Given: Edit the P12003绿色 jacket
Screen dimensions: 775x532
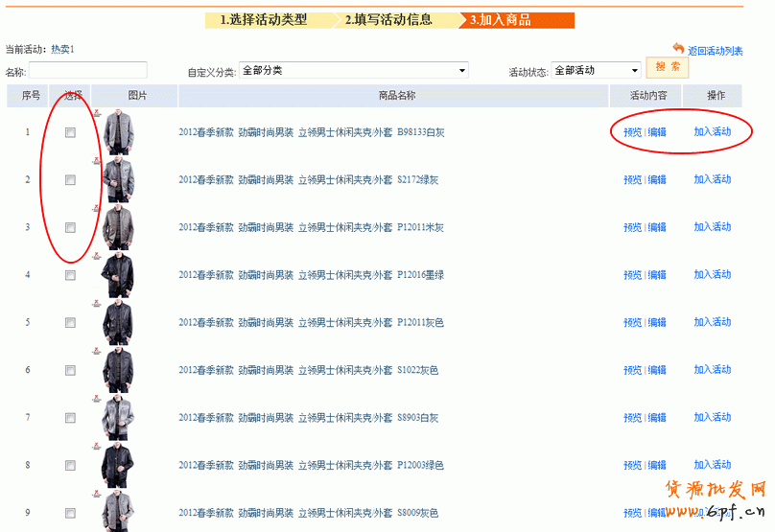Looking at the screenshot, I should pyautogui.click(x=657, y=465).
